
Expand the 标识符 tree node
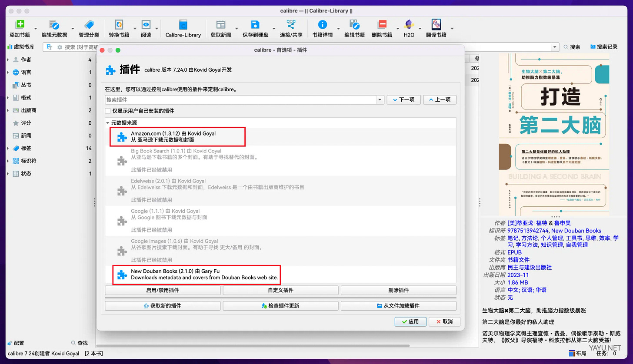click(8, 161)
